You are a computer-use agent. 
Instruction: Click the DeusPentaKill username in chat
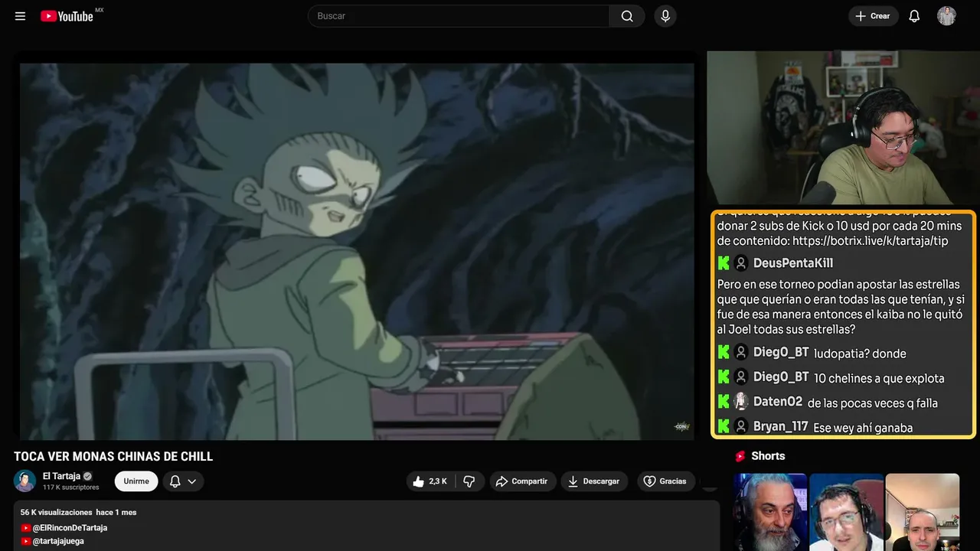[793, 263]
